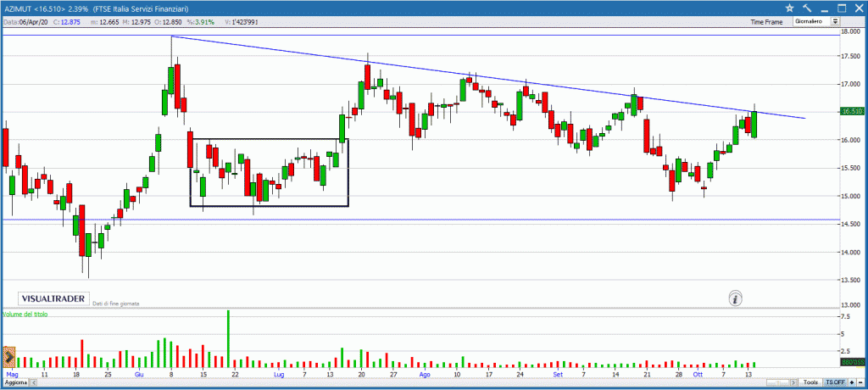The width and height of the screenshot is (868, 390).
Task: Click the 'Dati di fine giornata' note
Action: click(x=115, y=304)
